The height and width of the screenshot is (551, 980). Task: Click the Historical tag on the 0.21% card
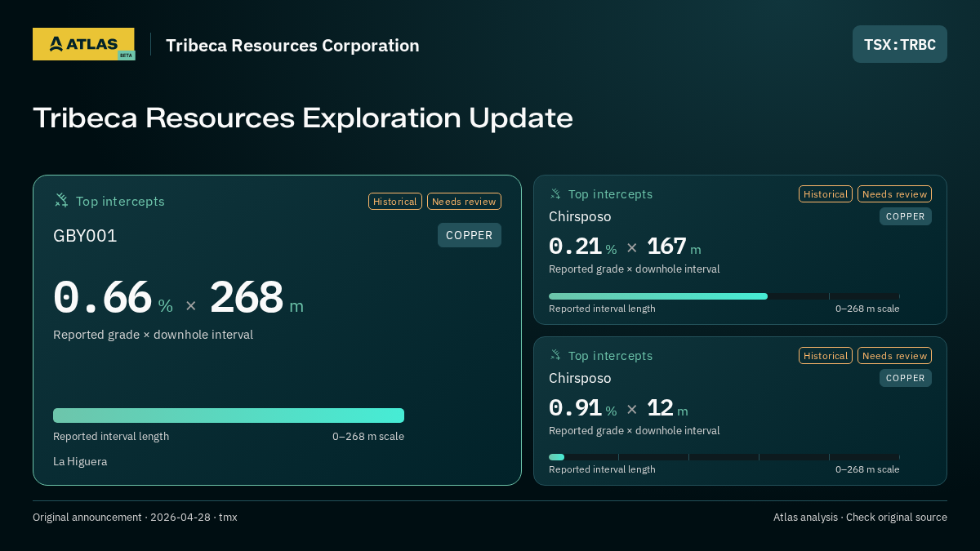click(x=826, y=193)
